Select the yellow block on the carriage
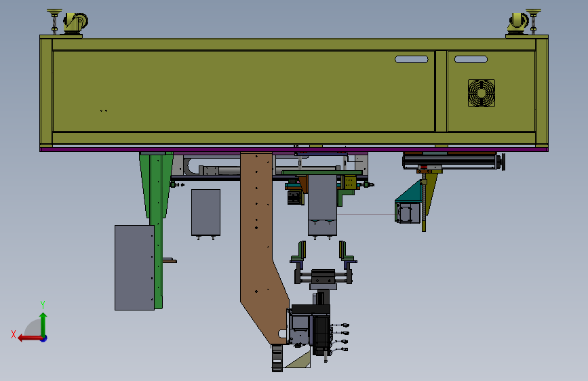588x381 pixels. click(350, 182)
